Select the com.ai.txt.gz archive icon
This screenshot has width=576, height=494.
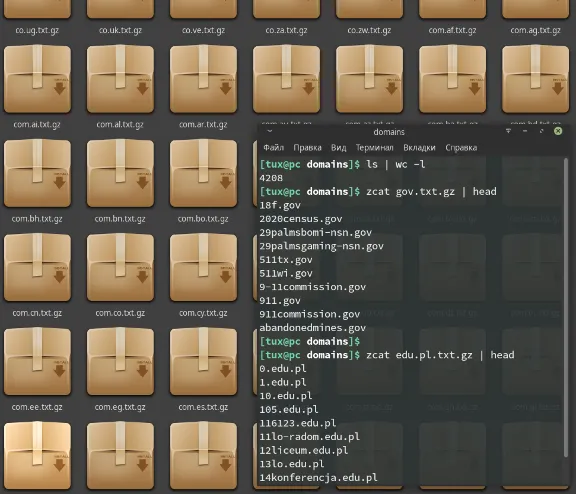point(37,79)
